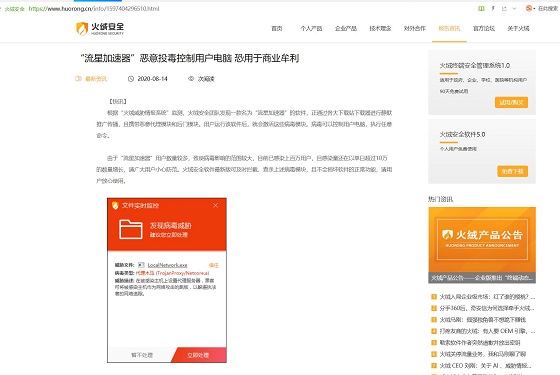Click the eye views icon
The width and height of the screenshot is (560, 375).
click(191, 79)
